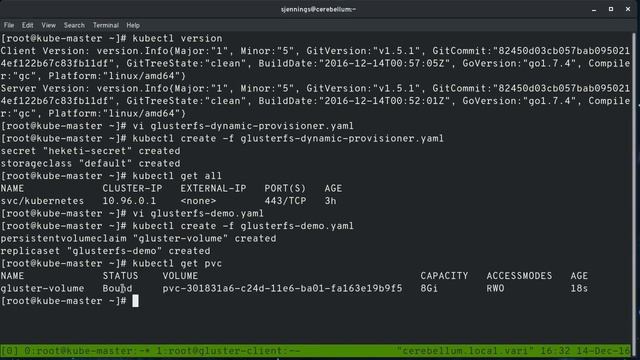The image size is (640, 360).
Task: Click the EXTERNAL-IP column header
Action: [213, 189]
